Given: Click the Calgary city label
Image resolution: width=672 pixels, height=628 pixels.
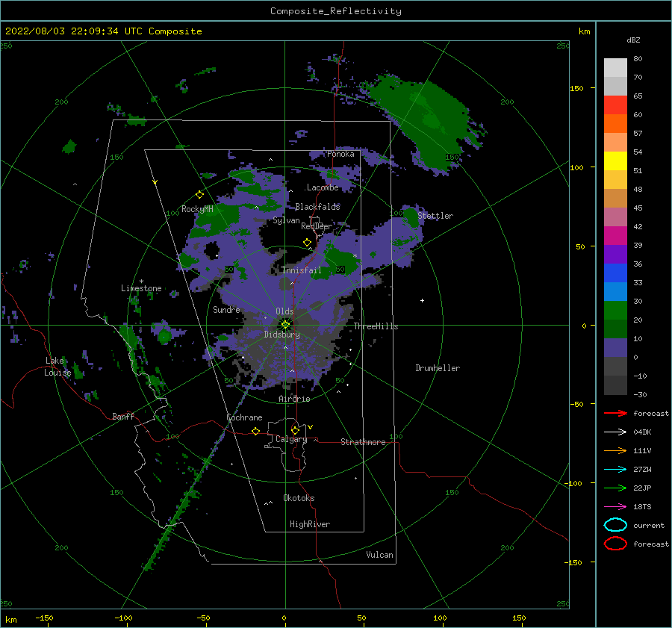Looking at the screenshot, I should [291, 439].
